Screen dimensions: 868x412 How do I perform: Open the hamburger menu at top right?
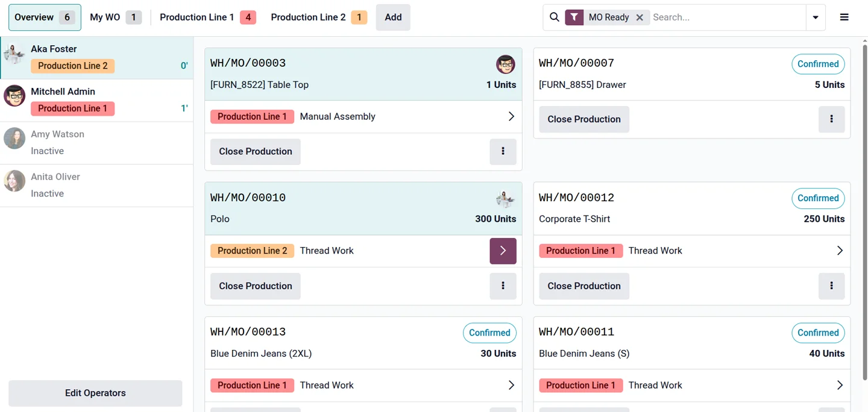(844, 17)
